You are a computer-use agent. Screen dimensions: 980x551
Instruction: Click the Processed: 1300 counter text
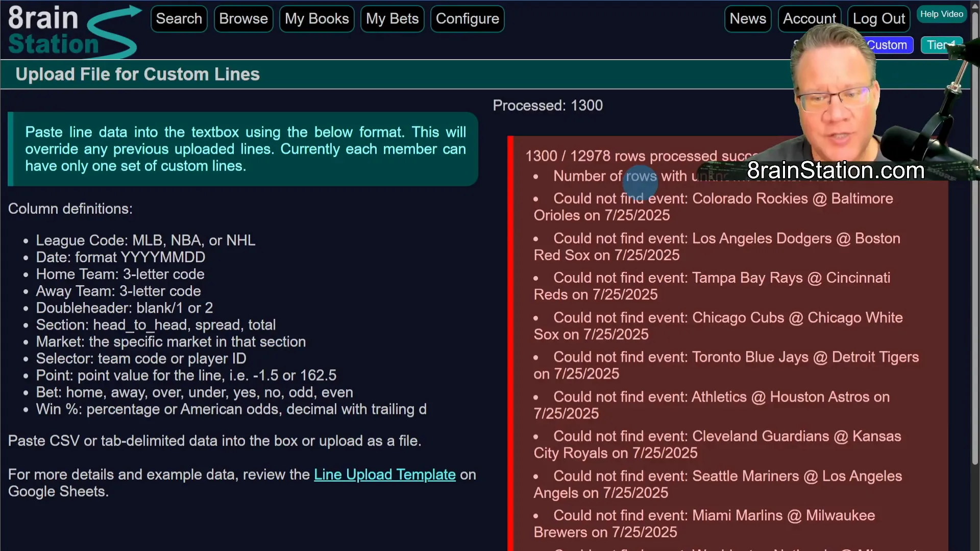coord(548,106)
